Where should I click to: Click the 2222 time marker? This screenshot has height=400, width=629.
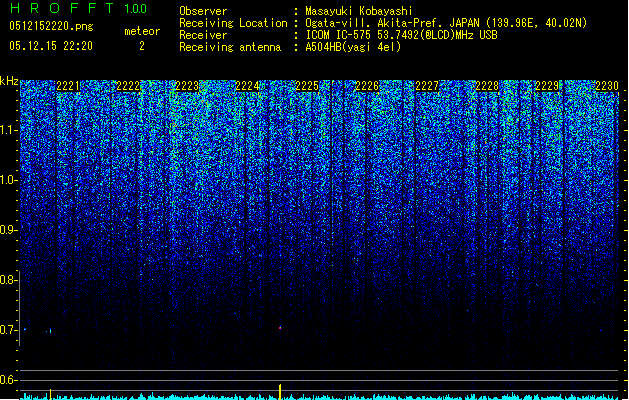tap(128, 86)
